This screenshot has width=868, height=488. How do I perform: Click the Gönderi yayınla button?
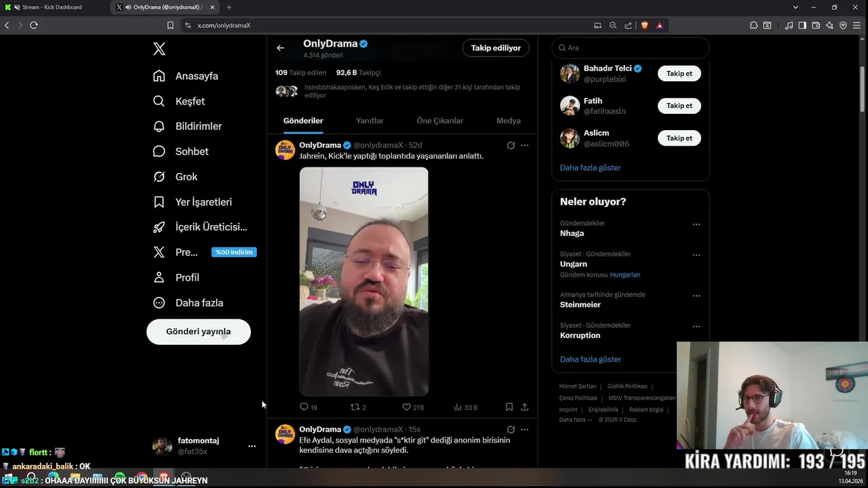point(199,331)
